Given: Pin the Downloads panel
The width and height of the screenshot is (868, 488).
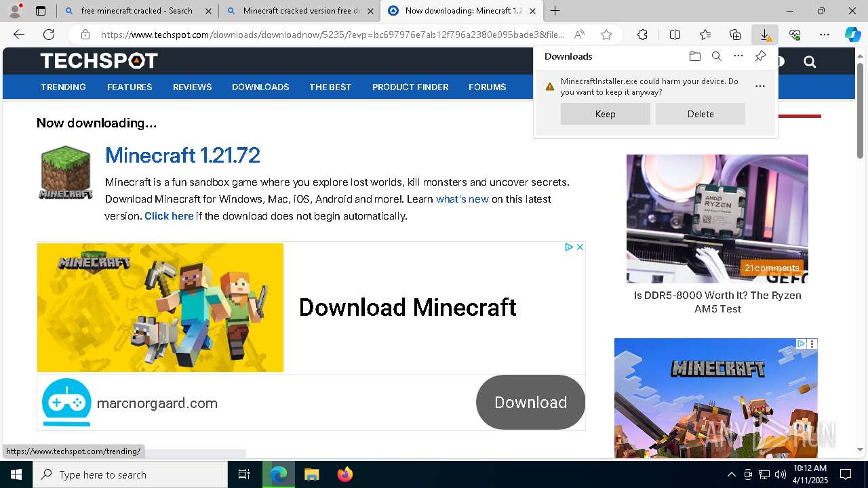Looking at the screenshot, I should click(x=760, y=56).
